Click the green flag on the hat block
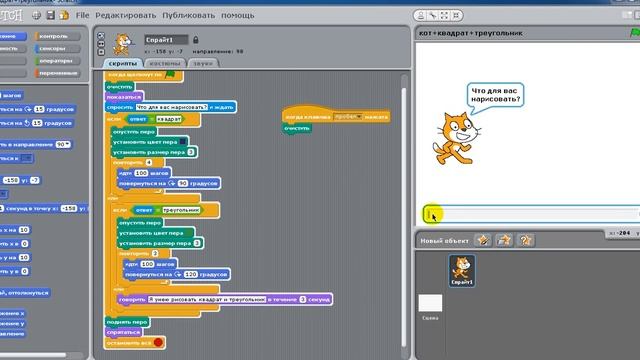The height and width of the screenshot is (360, 640). pos(170,74)
